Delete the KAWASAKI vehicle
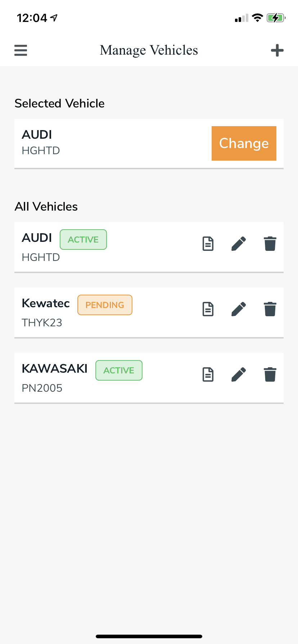 coord(270,374)
